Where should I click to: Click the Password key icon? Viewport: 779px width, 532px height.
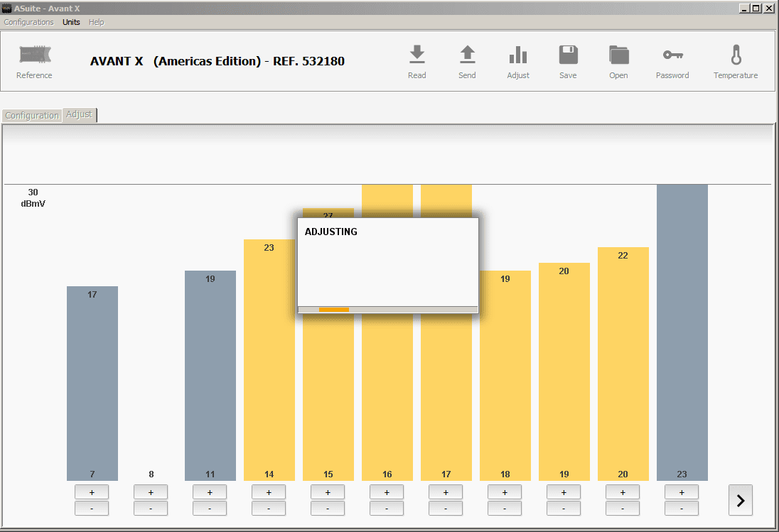(672, 55)
